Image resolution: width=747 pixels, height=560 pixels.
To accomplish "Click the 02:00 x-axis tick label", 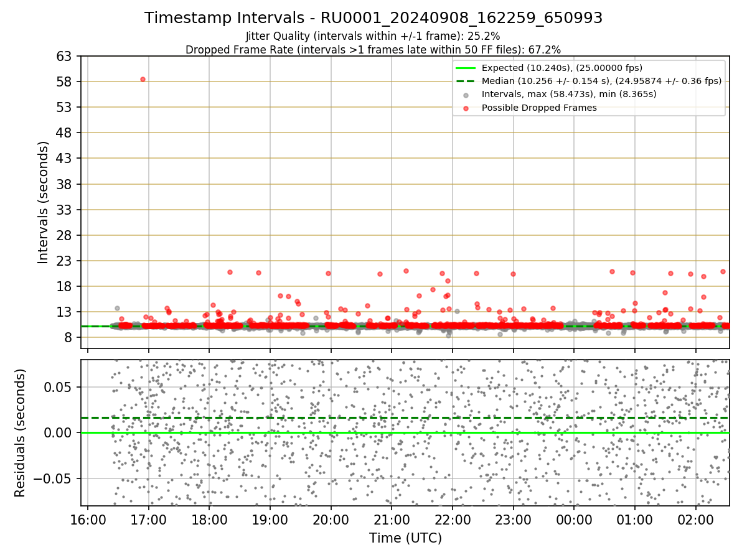I will coord(695,520).
